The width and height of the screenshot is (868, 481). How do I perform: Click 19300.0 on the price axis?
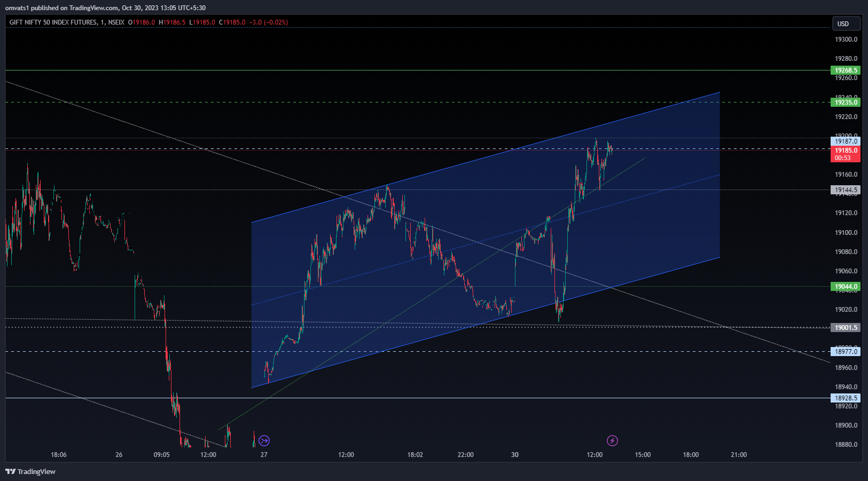coord(846,40)
